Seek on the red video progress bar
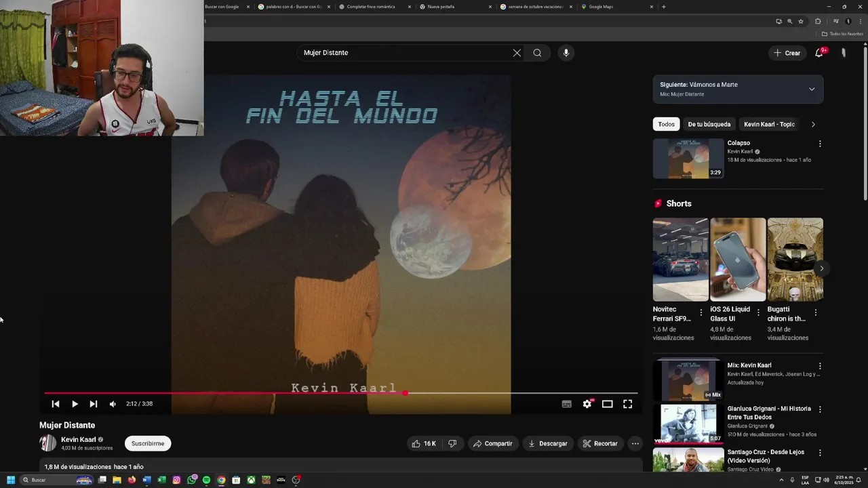Screen dimensions: 868x488 coord(340,393)
